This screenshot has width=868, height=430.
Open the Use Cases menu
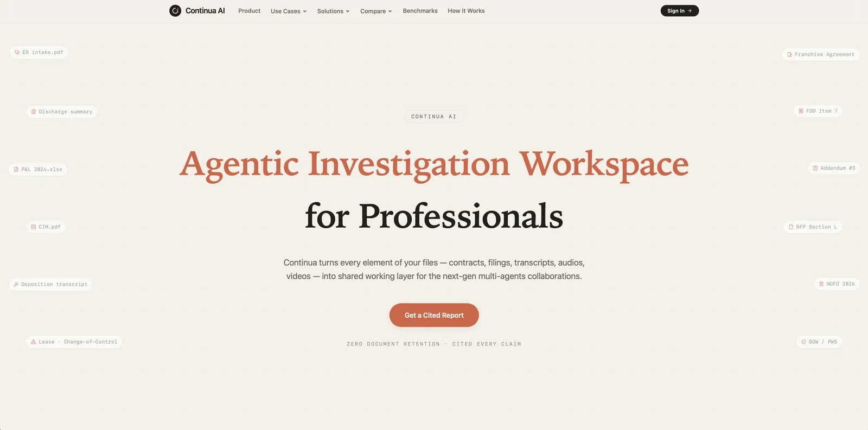tap(289, 11)
